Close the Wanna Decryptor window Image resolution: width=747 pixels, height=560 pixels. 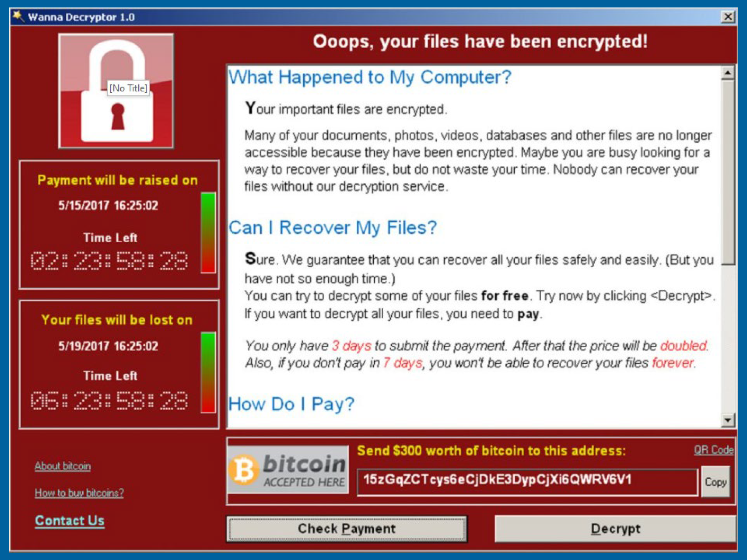(728, 17)
